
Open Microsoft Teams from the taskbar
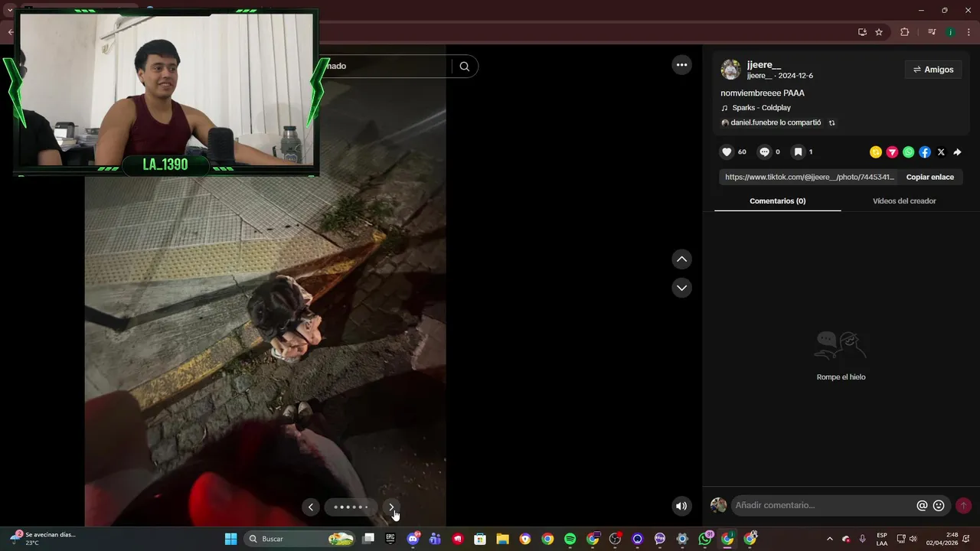click(x=435, y=539)
